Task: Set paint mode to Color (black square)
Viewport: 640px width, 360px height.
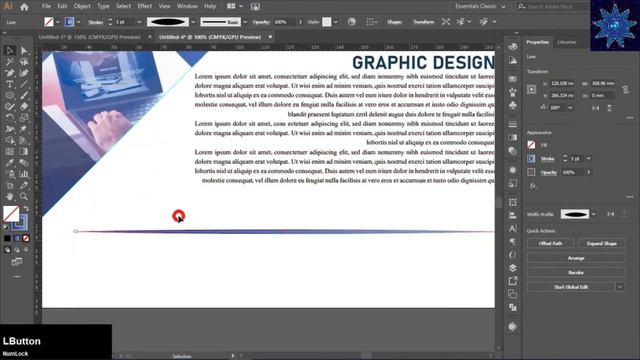Action: coord(7,238)
